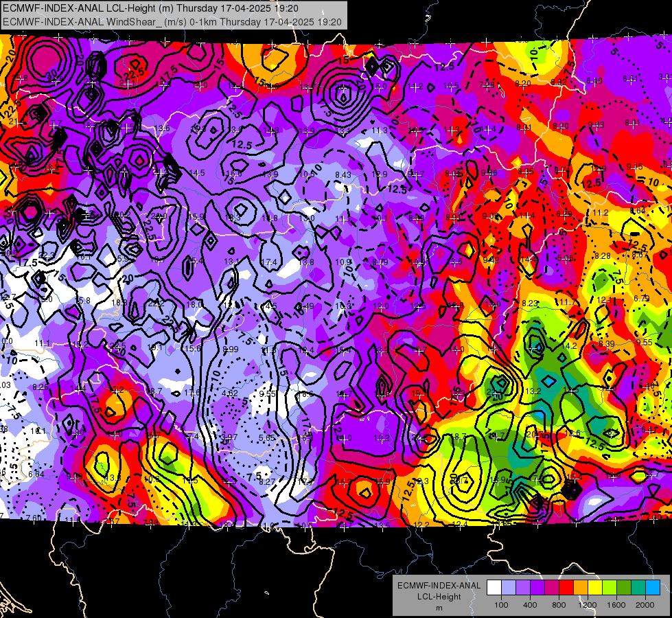This screenshot has width=672, height=618.
Task: Select the contour label 30 at top left
Action: coord(51,74)
